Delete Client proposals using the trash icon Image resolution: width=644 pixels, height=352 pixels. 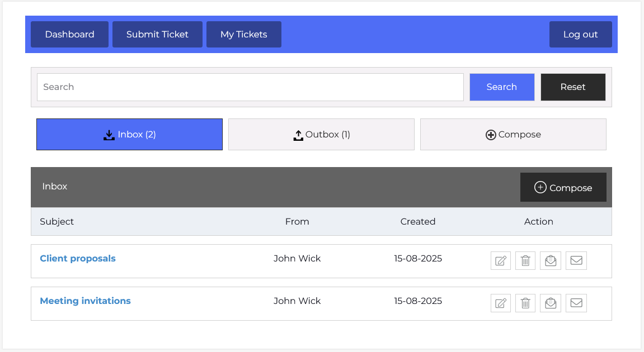[x=525, y=260]
